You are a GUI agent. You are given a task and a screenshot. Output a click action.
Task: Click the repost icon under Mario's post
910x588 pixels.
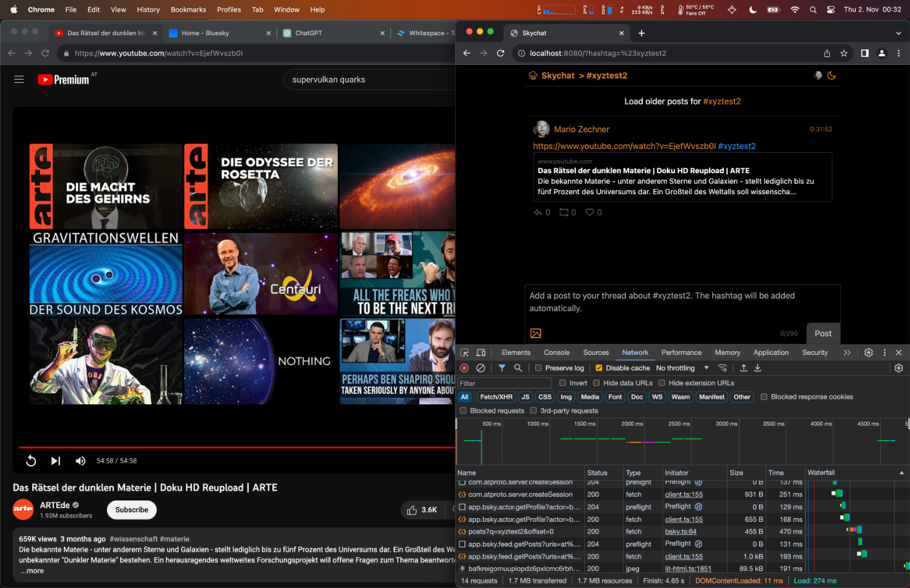coord(564,212)
